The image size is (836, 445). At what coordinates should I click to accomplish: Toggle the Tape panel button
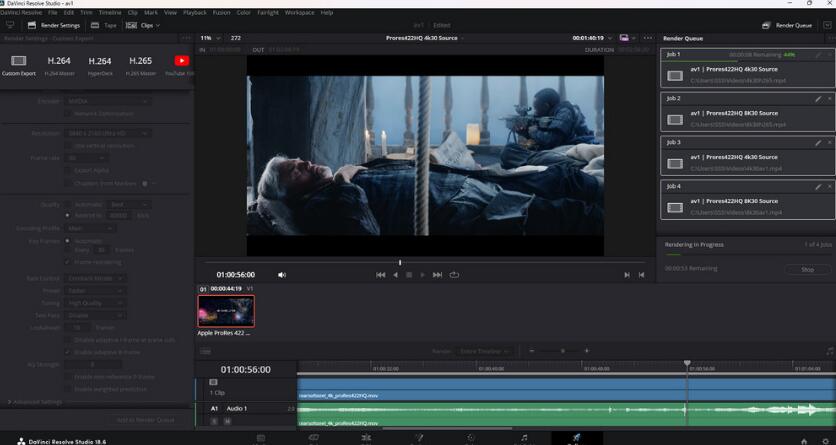pos(103,25)
